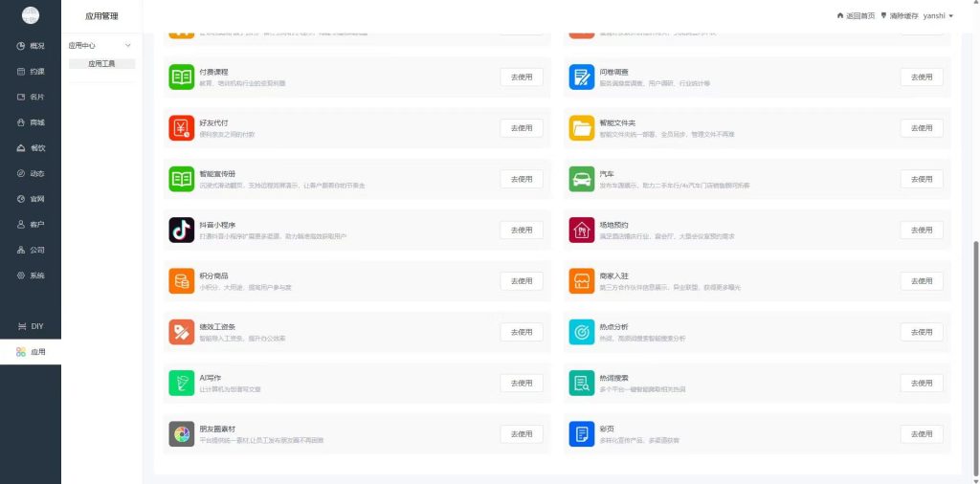Image resolution: width=980 pixels, height=484 pixels.
Task: Click 去使用 button for AI写作
Action: 522,383
